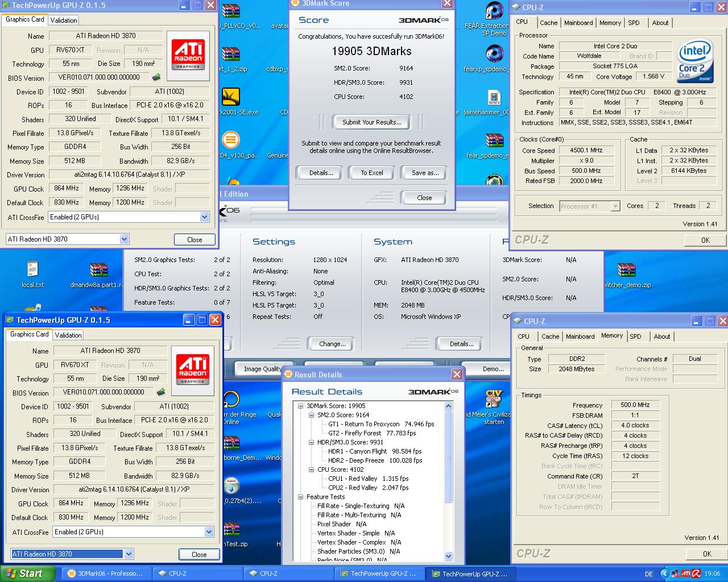Viewport: 728px width, 582px height.
Task: Click ATI Radeon logo in bottom GPU-Z window
Action: click(x=192, y=370)
